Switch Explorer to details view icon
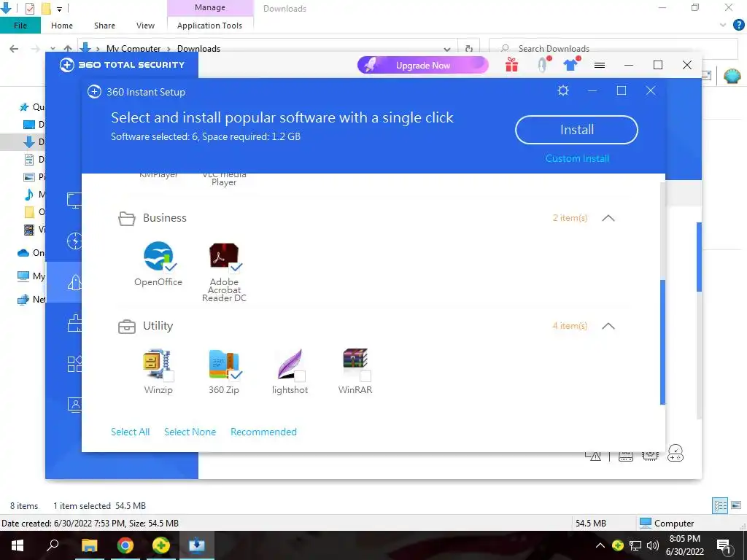Image resolution: width=747 pixels, height=560 pixels. coord(720,506)
